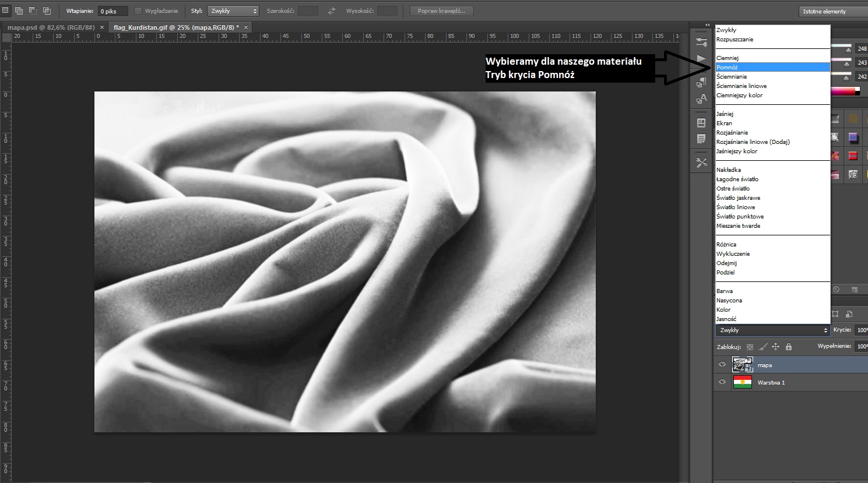Open the Character Styles panel icon

point(701,99)
